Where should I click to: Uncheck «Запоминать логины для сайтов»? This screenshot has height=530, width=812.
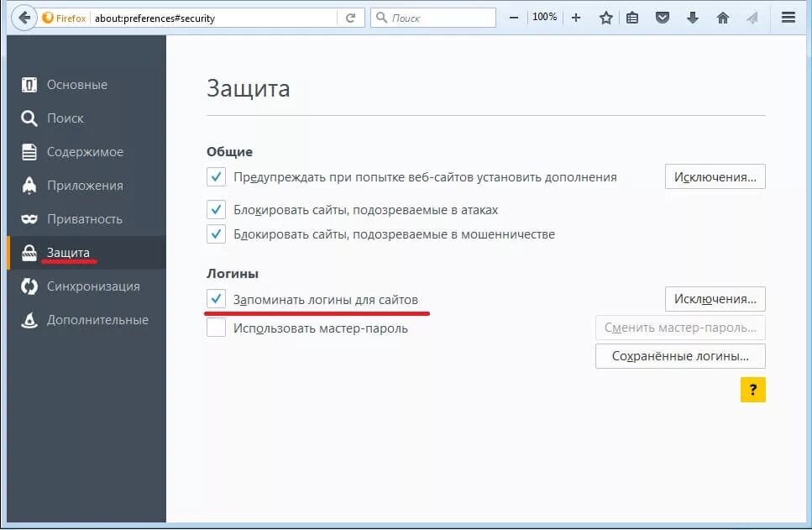(x=216, y=298)
